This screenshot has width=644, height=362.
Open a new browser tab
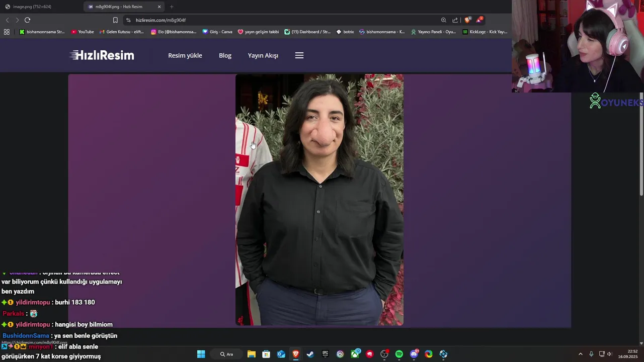172,7
